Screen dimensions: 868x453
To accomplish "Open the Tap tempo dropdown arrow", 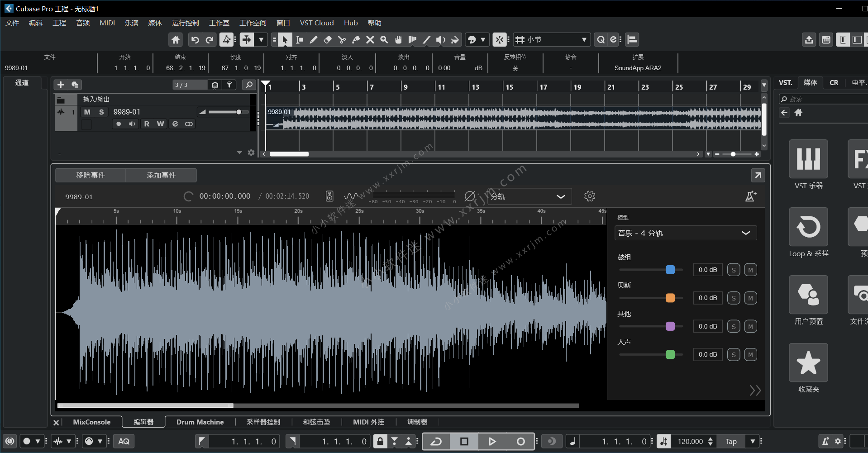I will pyautogui.click(x=753, y=441).
